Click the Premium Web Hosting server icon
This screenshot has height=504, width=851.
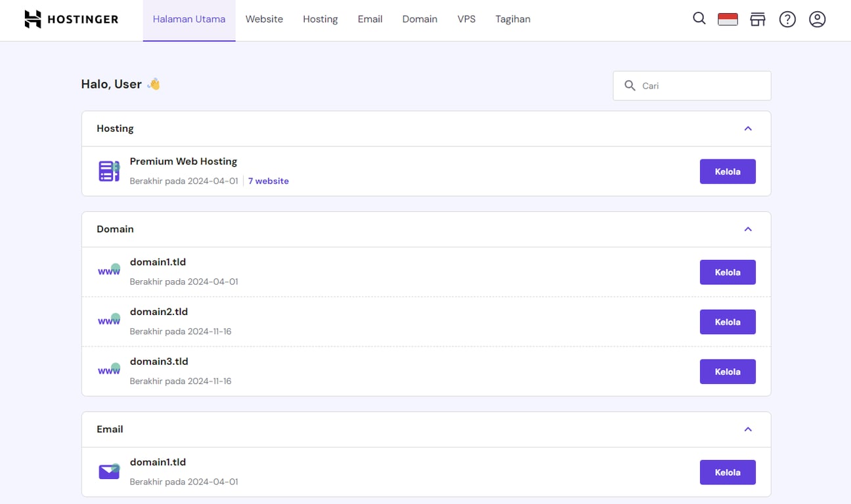108,171
